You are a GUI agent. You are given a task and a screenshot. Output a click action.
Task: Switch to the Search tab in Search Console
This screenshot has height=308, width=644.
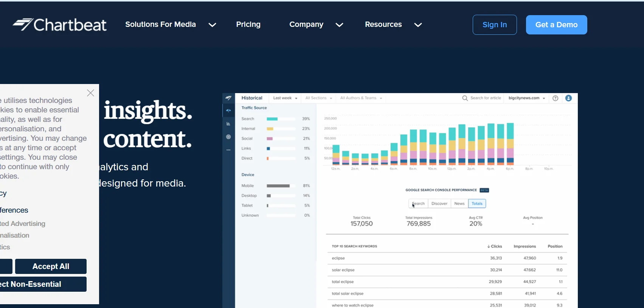(418, 204)
